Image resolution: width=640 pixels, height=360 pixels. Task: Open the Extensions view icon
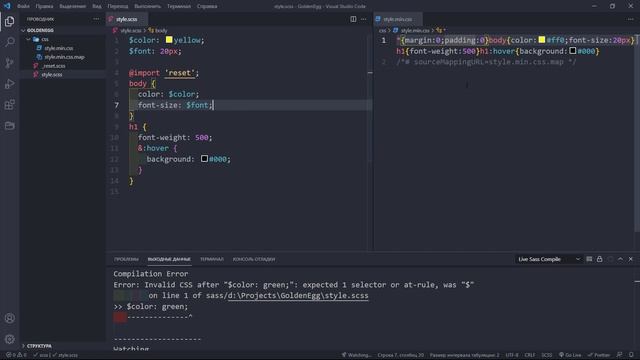[9, 104]
